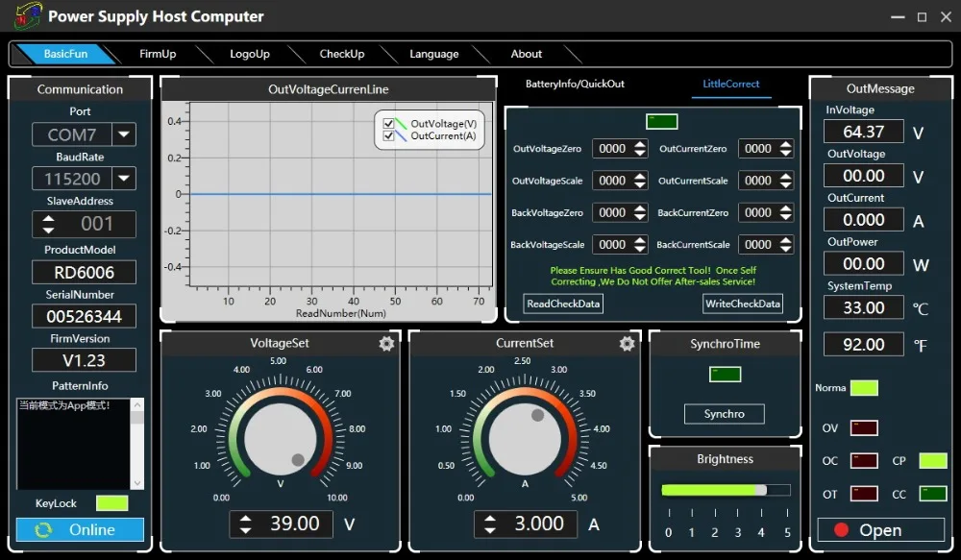Open the Language tab
The height and width of the screenshot is (560, 961).
point(434,54)
